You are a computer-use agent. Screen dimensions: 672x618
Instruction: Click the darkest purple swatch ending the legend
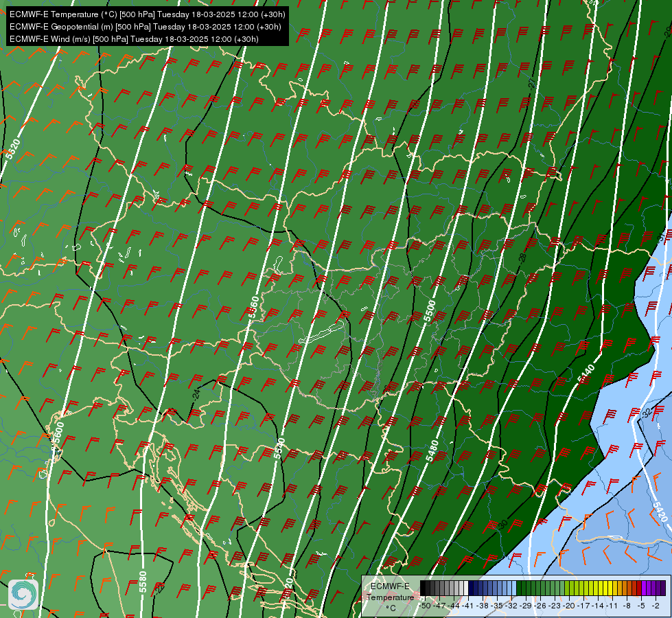[663, 588]
